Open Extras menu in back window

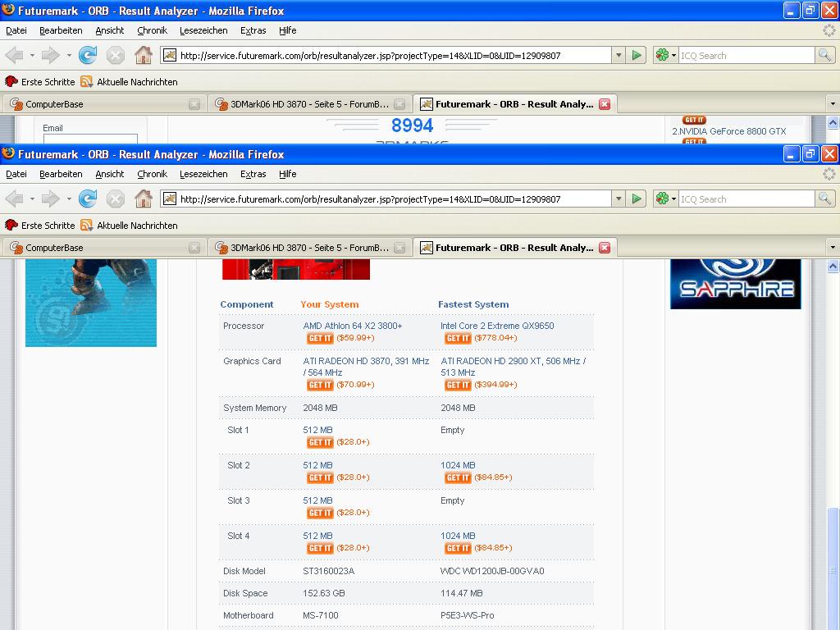pyautogui.click(x=253, y=30)
